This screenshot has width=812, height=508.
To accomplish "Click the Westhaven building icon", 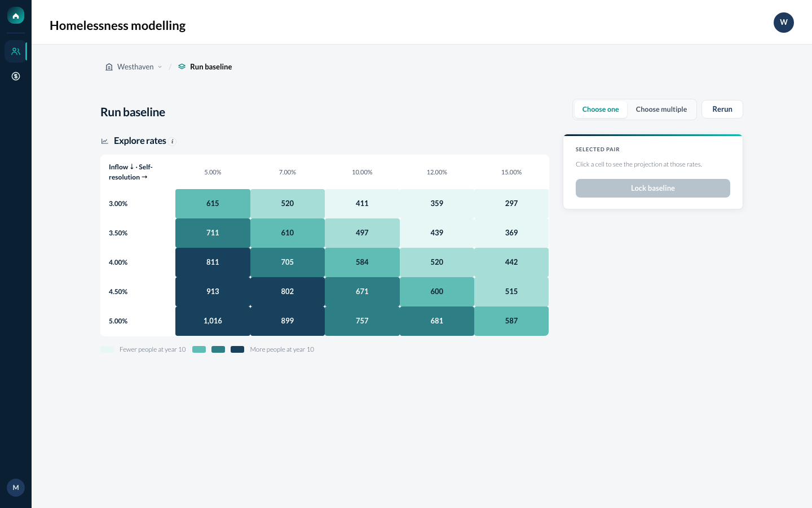I will point(109,67).
